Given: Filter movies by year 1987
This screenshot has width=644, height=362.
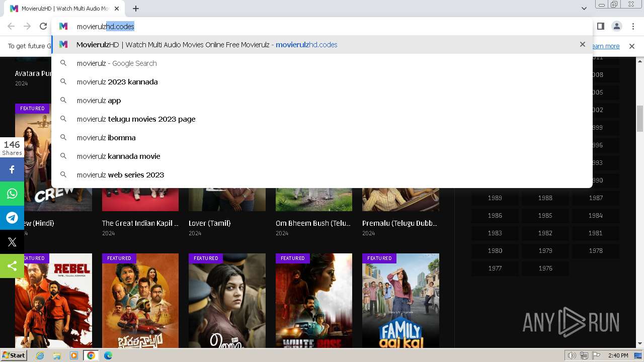Looking at the screenshot, I should point(596,198).
